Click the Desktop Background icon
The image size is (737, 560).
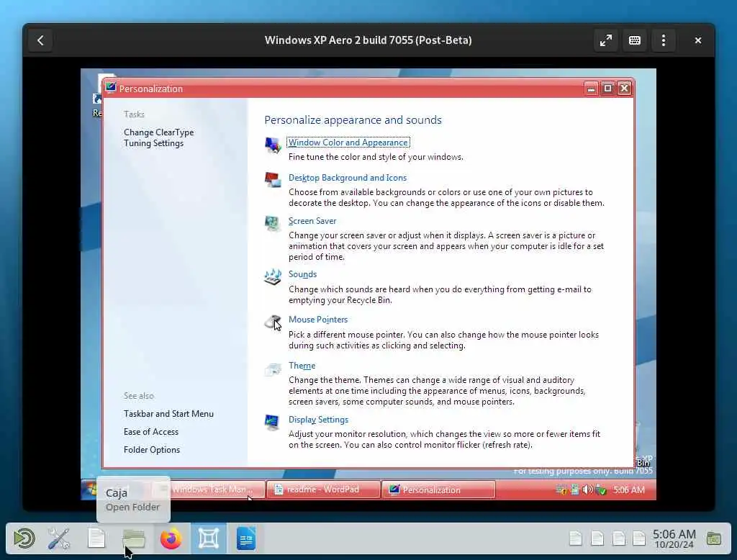tap(273, 180)
